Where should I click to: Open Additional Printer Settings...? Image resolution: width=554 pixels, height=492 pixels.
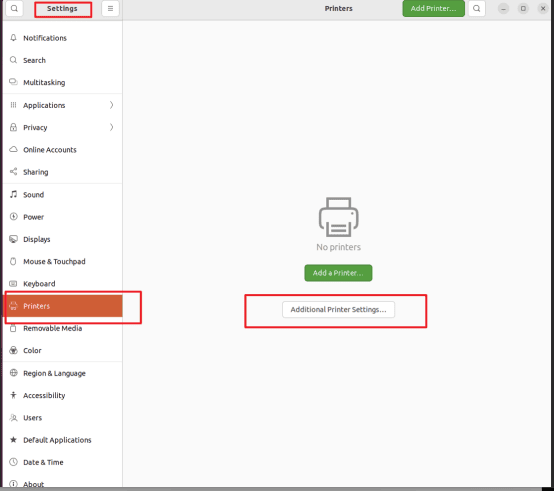tap(338, 309)
